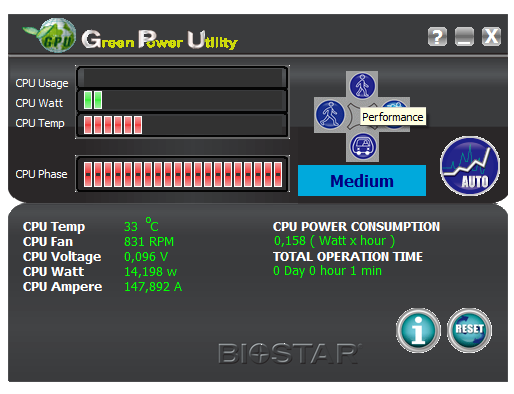Click the 831 RPM CPU Fan reading
Image resolution: width=514 pixels, height=394 pixels.
click(149, 241)
